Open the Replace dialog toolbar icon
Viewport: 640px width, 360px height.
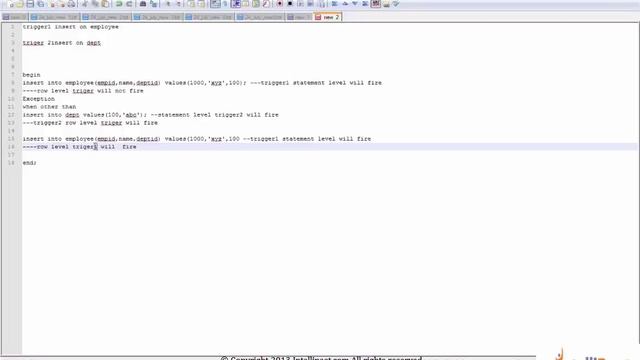pos(154,4)
